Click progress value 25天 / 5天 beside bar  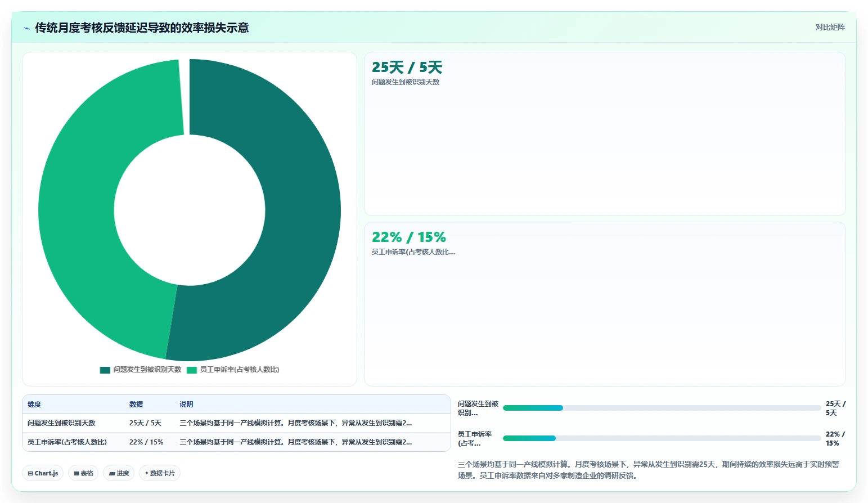835,408
